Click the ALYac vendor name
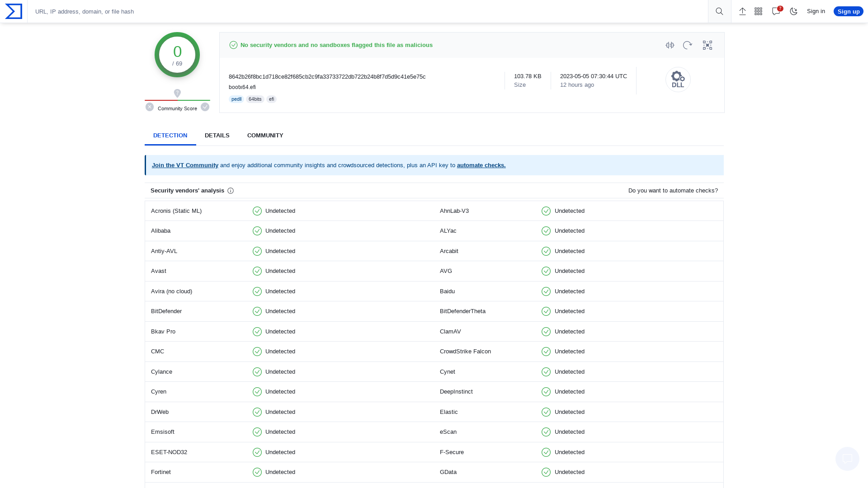This screenshot has height=488, width=868. tap(448, 231)
